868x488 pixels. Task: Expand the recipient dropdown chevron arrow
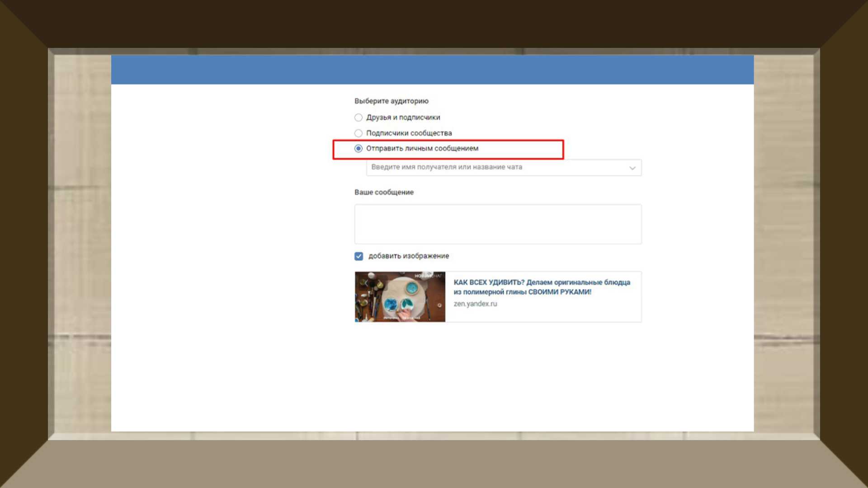(x=632, y=168)
